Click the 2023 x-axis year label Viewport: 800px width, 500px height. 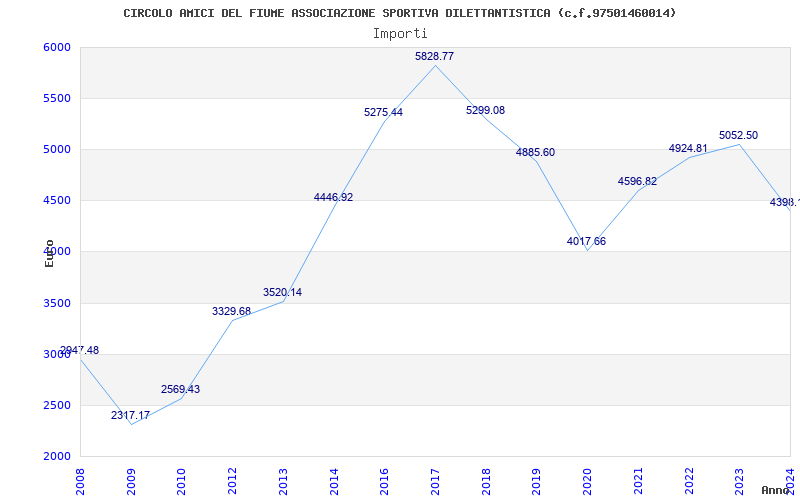[740, 482]
